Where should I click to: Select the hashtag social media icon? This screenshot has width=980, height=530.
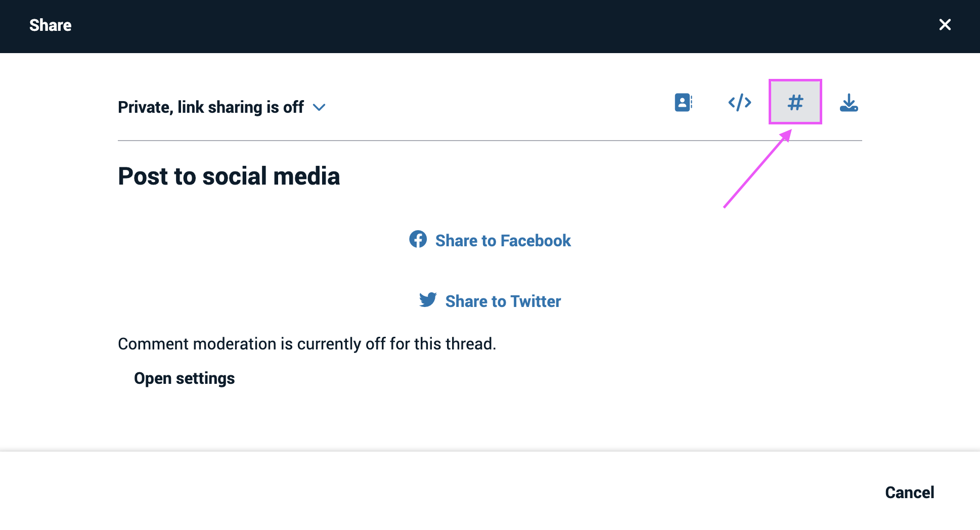coord(795,102)
